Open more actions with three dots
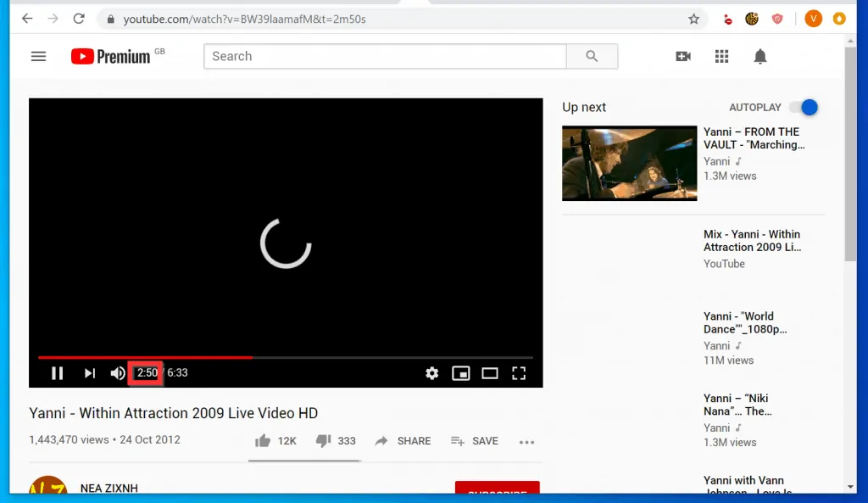868x503 pixels. tap(526, 441)
